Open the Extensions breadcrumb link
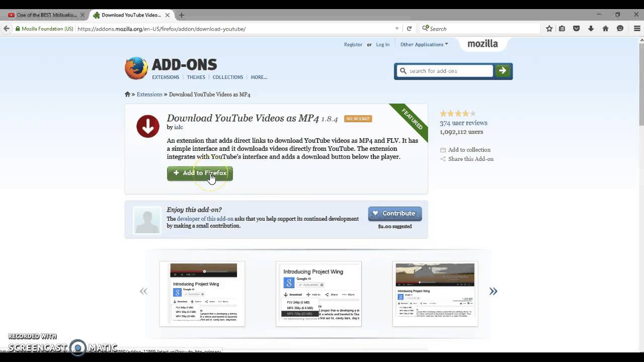The width and height of the screenshot is (644, 362). coord(149,95)
